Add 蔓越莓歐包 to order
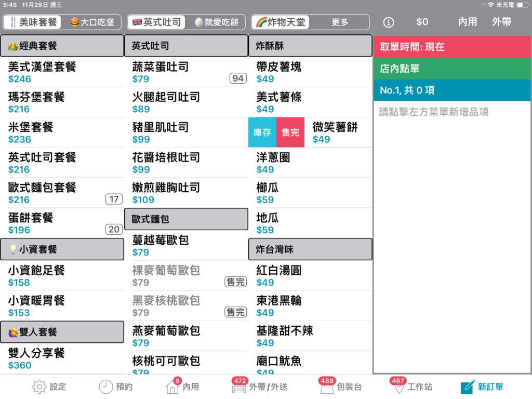Image resolution: width=532 pixels, height=399 pixels. point(187,246)
